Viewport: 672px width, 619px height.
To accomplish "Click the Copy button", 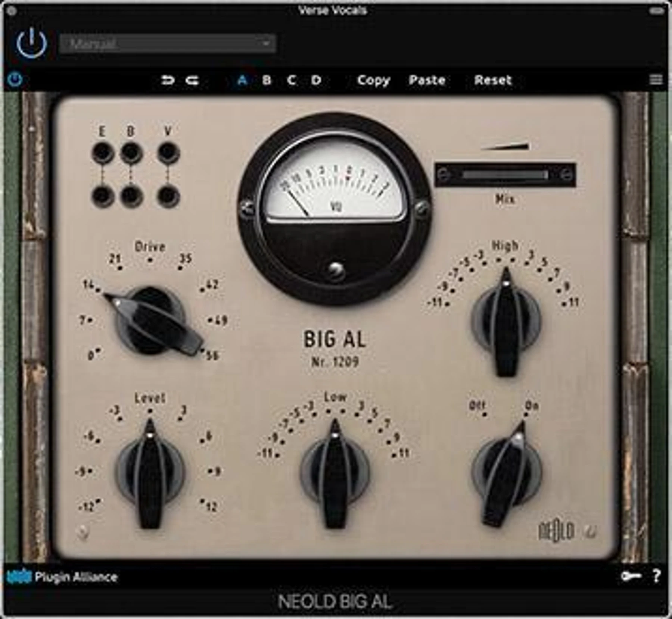I will click(373, 80).
